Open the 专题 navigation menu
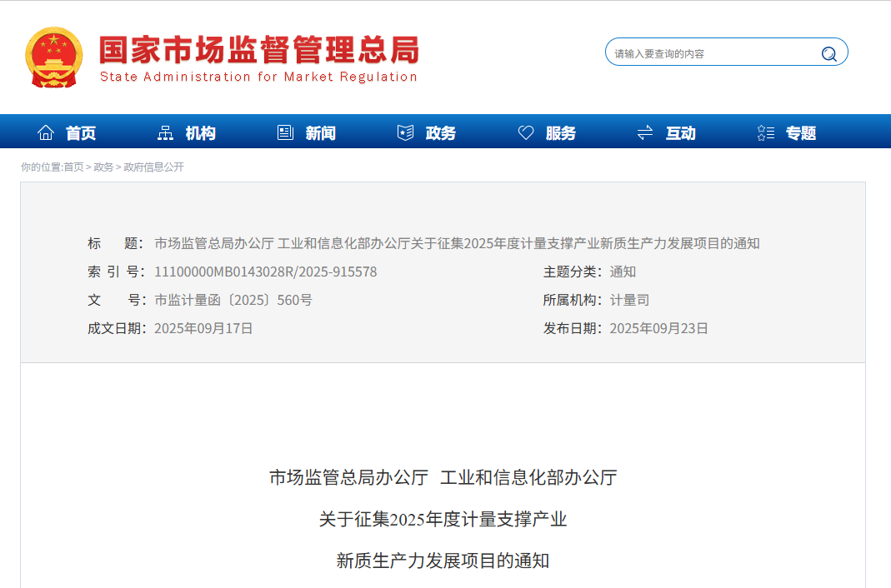Screen dimensions: 891x588 801,132
